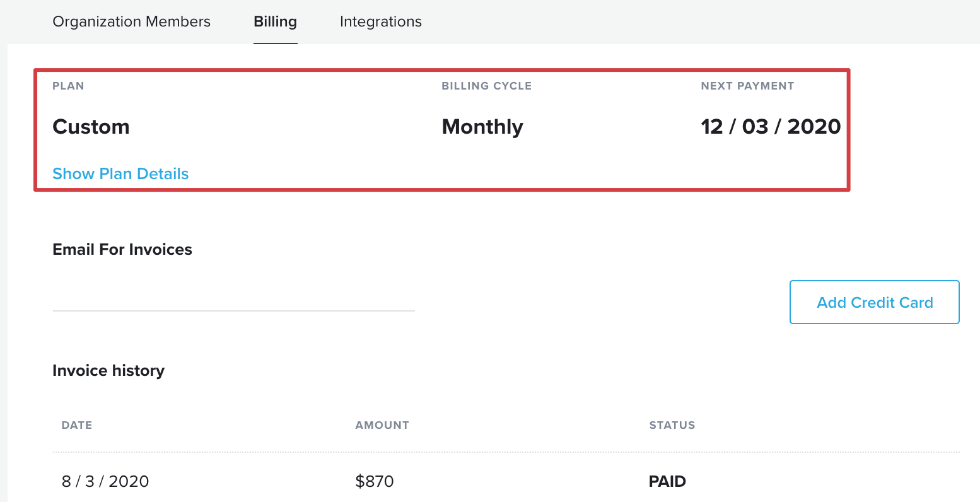Click the STATUS column header
Viewport: 980px width, 502px height.
pyautogui.click(x=672, y=425)
